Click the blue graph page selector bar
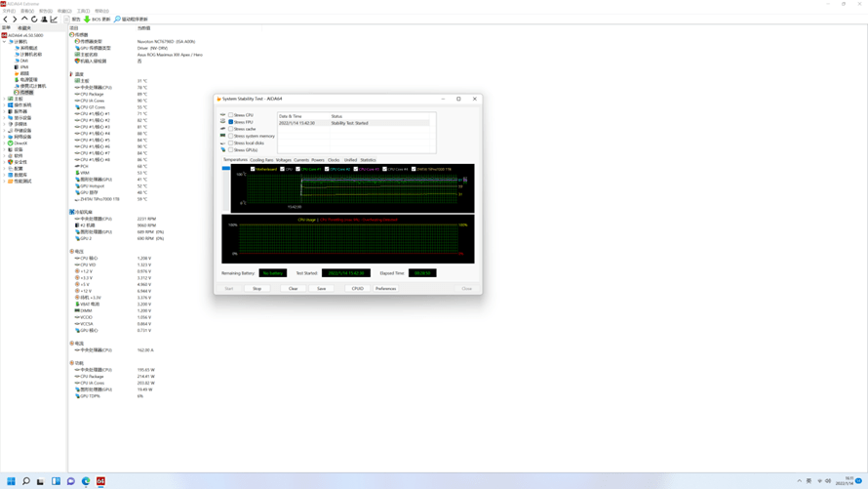Screen dimensions: 868x489 coord(226,168)
